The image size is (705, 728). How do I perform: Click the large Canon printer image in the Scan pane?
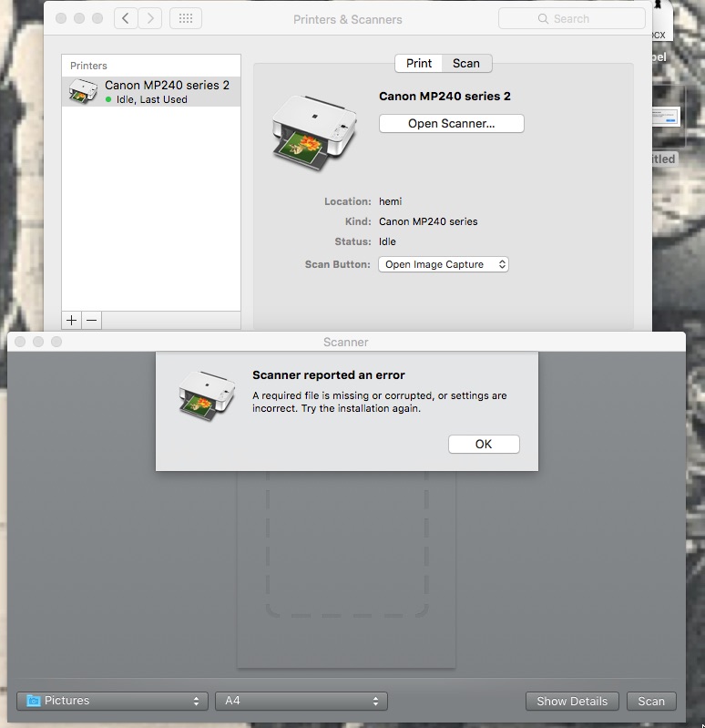(x=315, y=133)
